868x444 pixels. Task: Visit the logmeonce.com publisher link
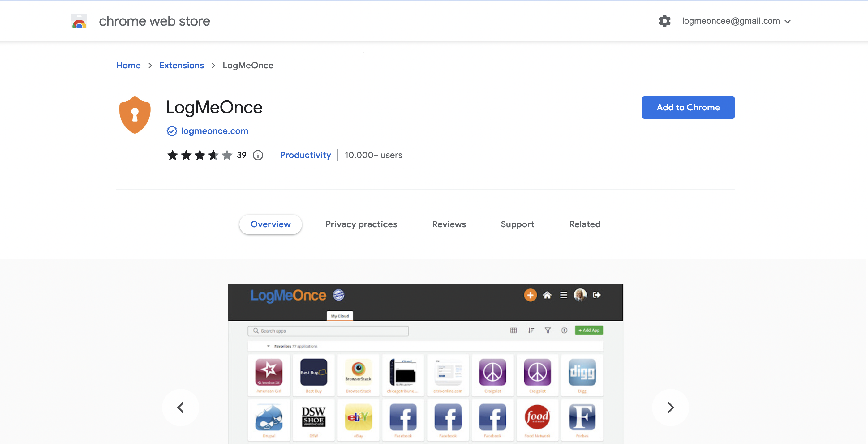click(x=214, y=131)
